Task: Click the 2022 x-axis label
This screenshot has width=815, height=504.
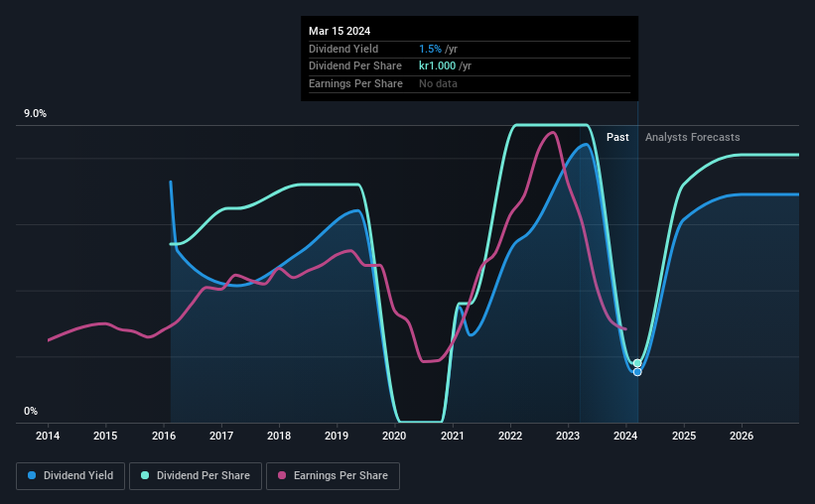Action: tap(510, 436)
